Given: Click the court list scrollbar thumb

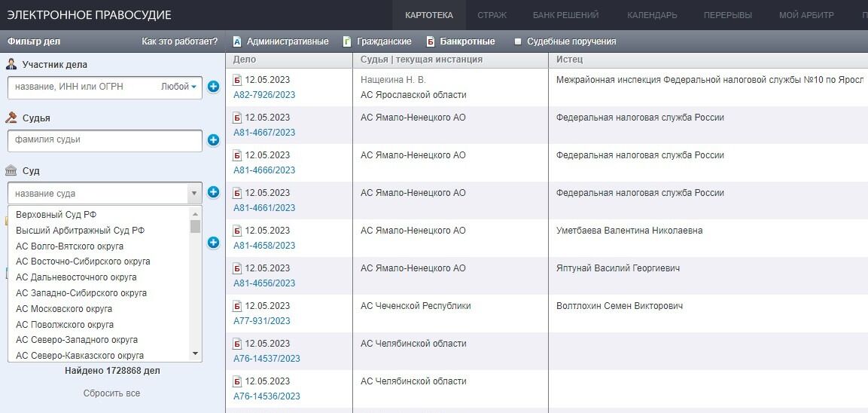Looking at the screenshot, I should point(196,226).
